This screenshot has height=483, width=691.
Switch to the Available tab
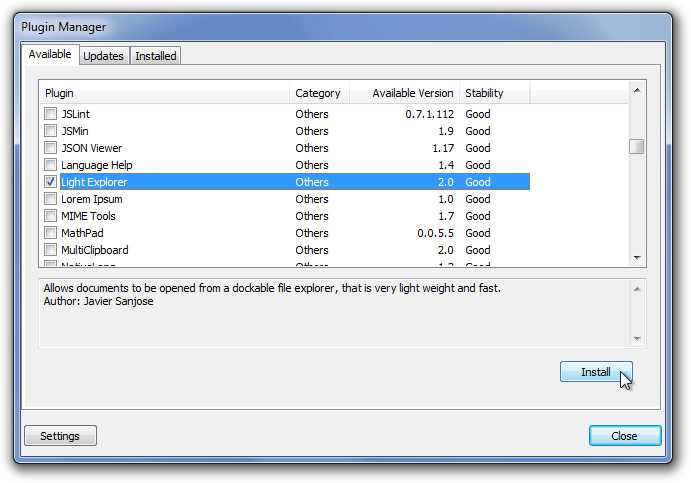tap(50, 54)
